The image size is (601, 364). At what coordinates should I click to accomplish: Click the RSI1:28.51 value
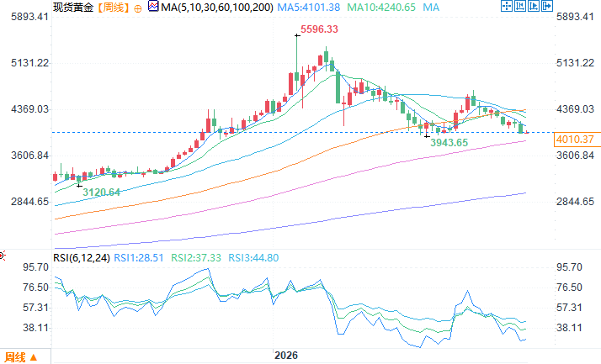139,258
